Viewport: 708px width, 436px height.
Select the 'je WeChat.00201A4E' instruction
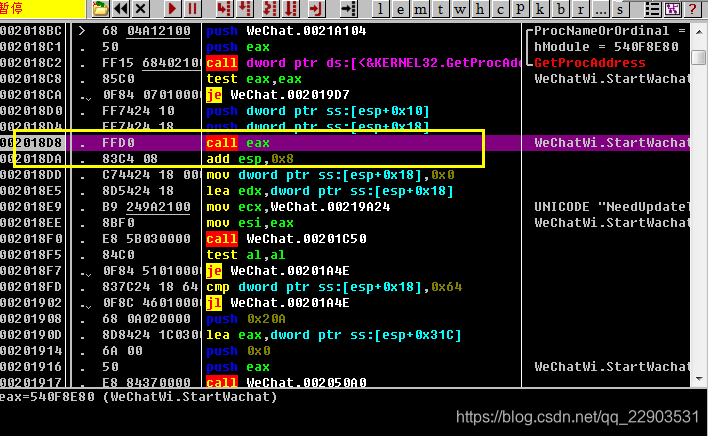[278, 271]
